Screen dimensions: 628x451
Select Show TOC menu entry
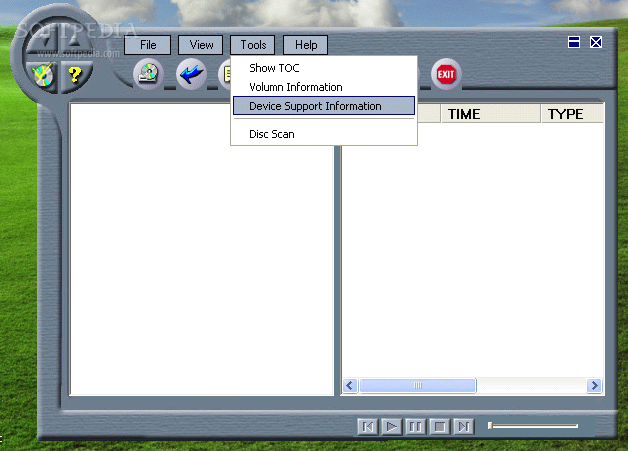(324, 68)
